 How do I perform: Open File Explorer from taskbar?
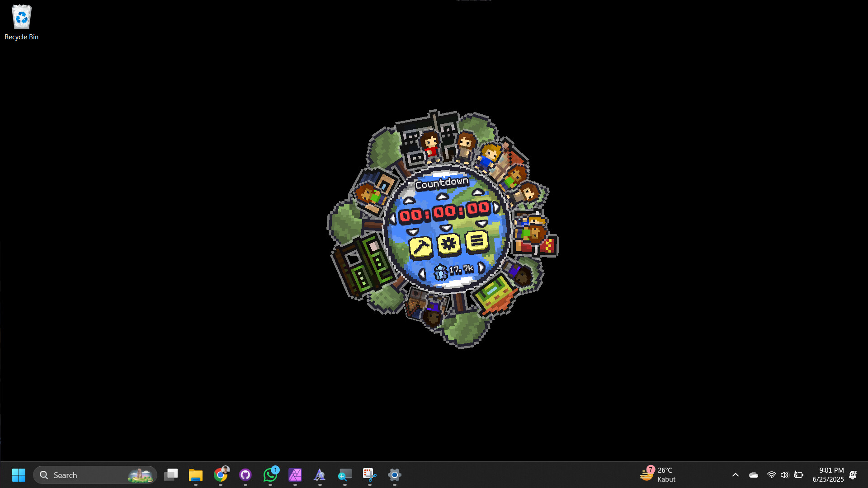[196, 475]
